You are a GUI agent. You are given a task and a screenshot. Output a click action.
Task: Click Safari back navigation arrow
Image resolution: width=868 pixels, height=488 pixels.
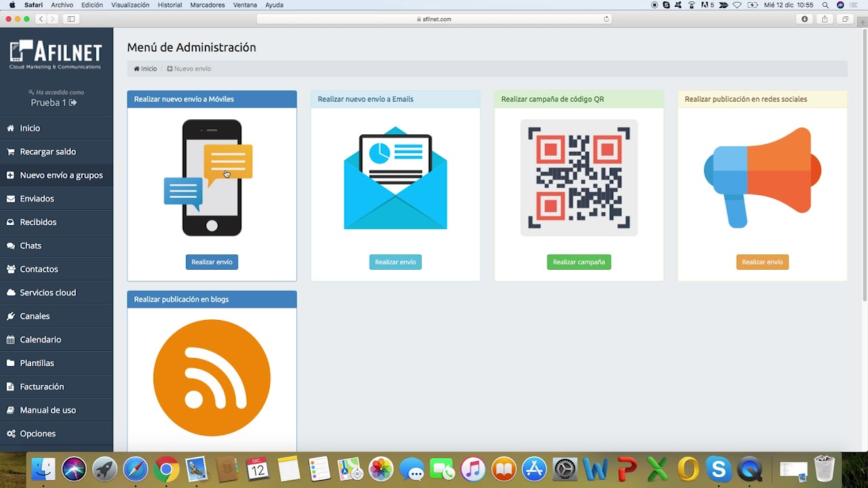click(x=41, y=19)
